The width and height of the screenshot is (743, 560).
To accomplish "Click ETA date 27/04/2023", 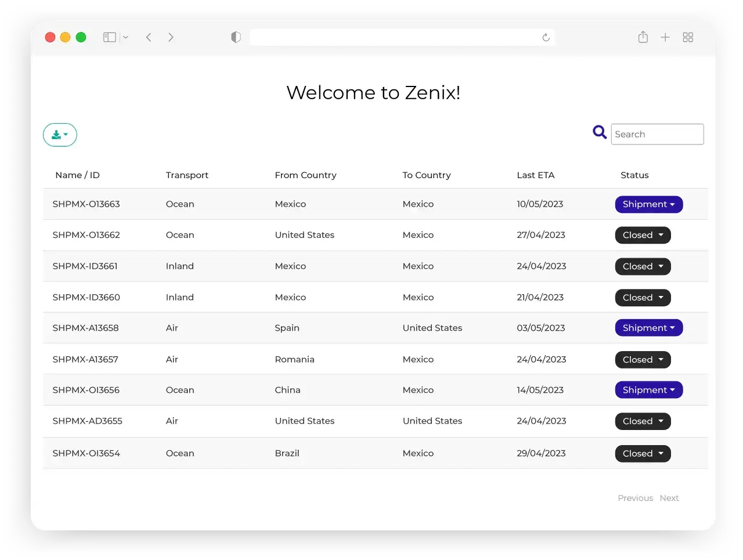I will click(x=541, y=235).
